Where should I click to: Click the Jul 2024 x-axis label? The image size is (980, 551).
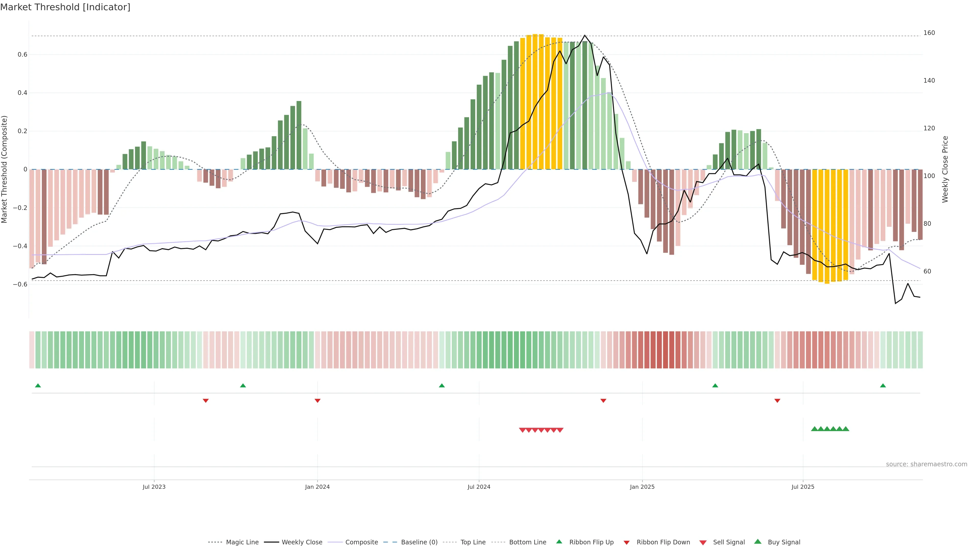point(479,487)
